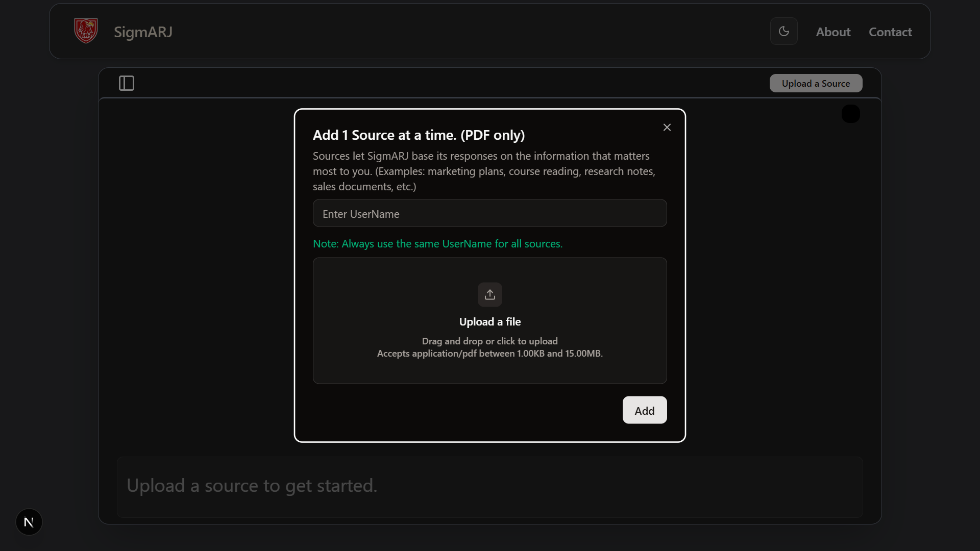
Task: Close the Add Source dialog
Action: coord(667,128)
